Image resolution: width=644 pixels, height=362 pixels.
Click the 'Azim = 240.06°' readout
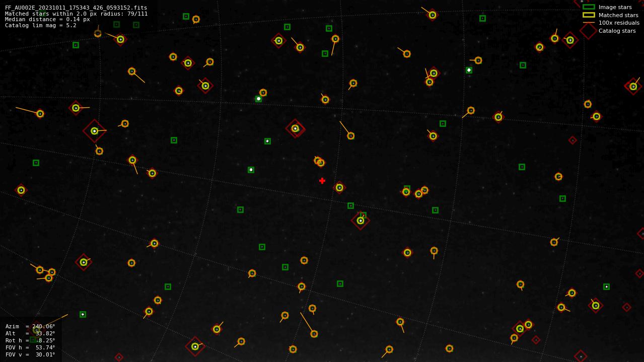[x=30, y=326]
